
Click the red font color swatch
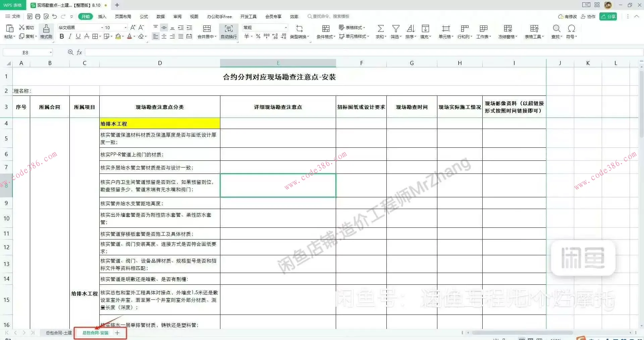pos(129,37)
